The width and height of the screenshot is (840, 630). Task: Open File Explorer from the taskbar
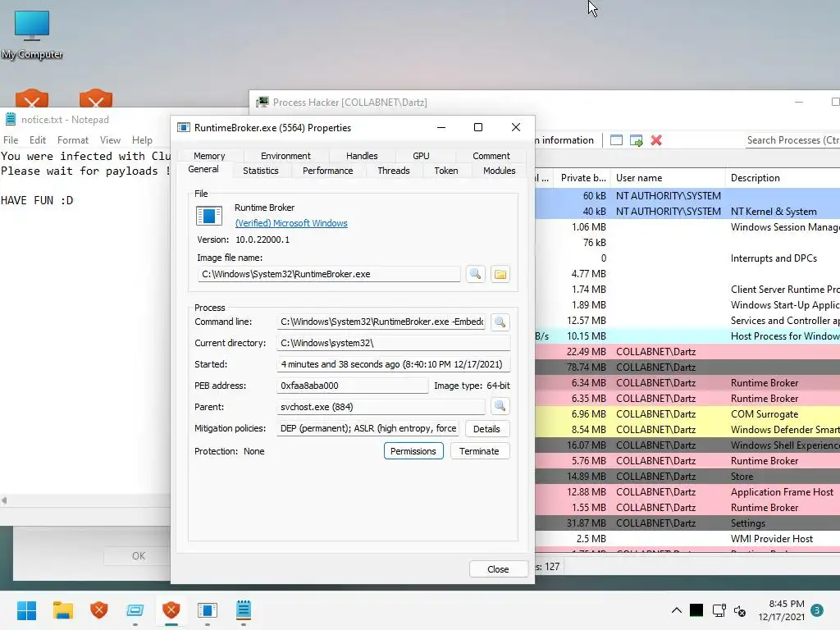pyautogui.click(x=62, y=610)
